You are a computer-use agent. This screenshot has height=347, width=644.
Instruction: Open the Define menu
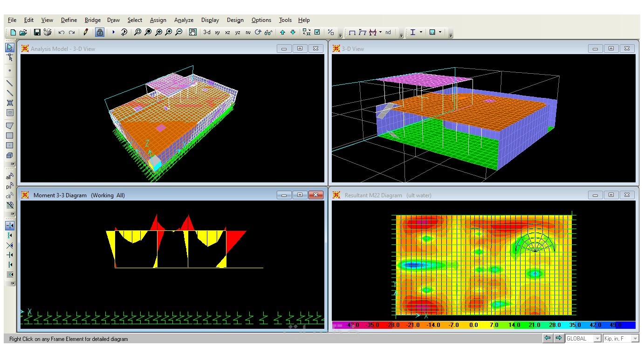pyautogui.click(x=69, y=20)
